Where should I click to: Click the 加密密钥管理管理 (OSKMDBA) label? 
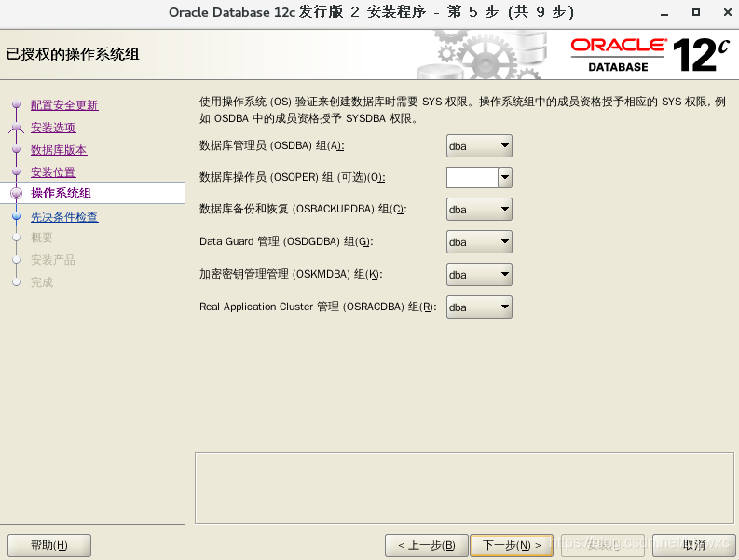[291, 274]
